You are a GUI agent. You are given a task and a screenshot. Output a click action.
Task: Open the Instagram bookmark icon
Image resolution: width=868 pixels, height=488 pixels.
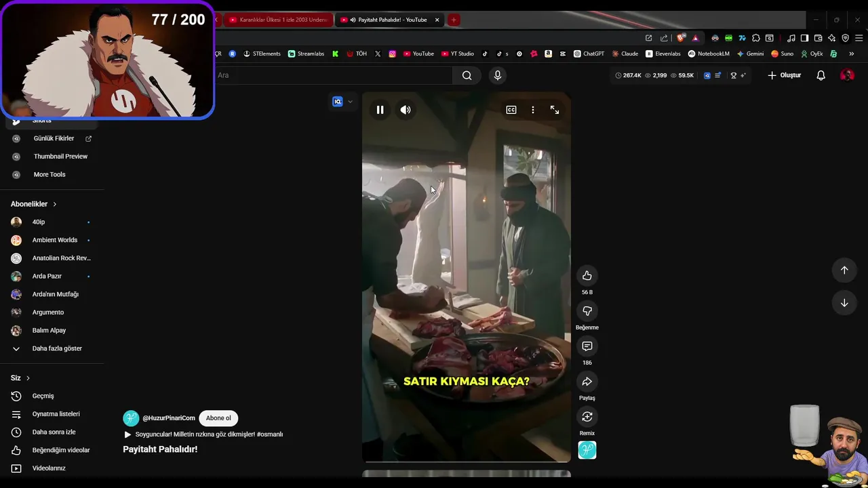tap(392, 54)
